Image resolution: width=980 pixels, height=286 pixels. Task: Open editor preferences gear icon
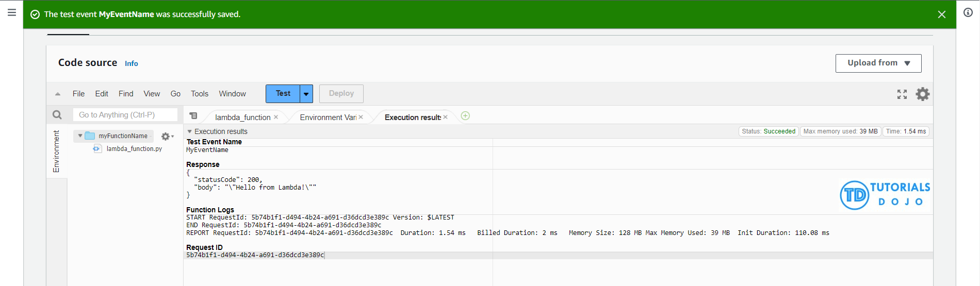[x=922, y=94]
